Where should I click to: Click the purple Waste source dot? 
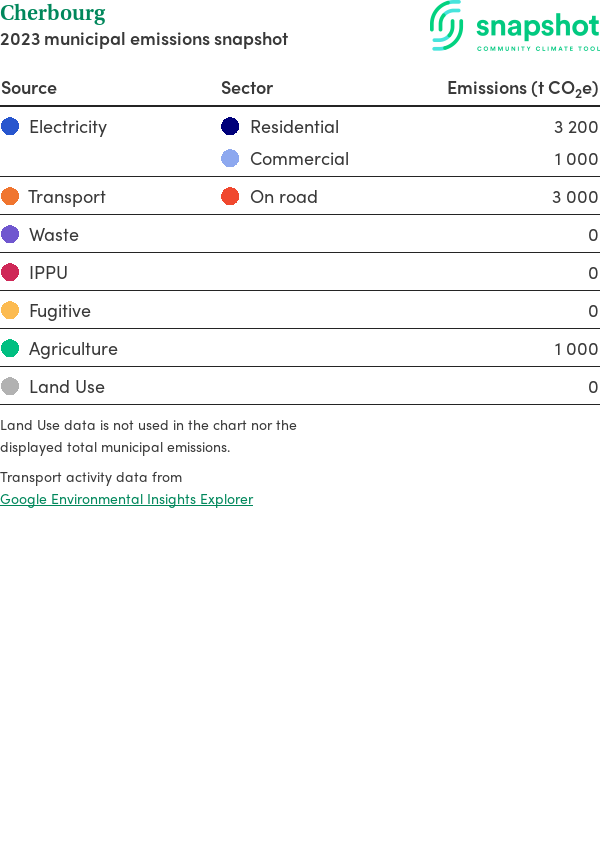pyautogui.click(x=10, y=234)
